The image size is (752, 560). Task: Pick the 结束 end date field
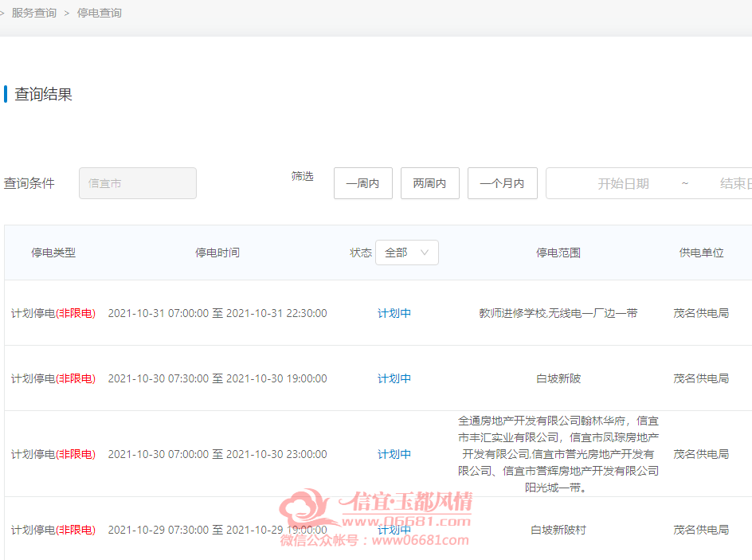click(736, 183)
